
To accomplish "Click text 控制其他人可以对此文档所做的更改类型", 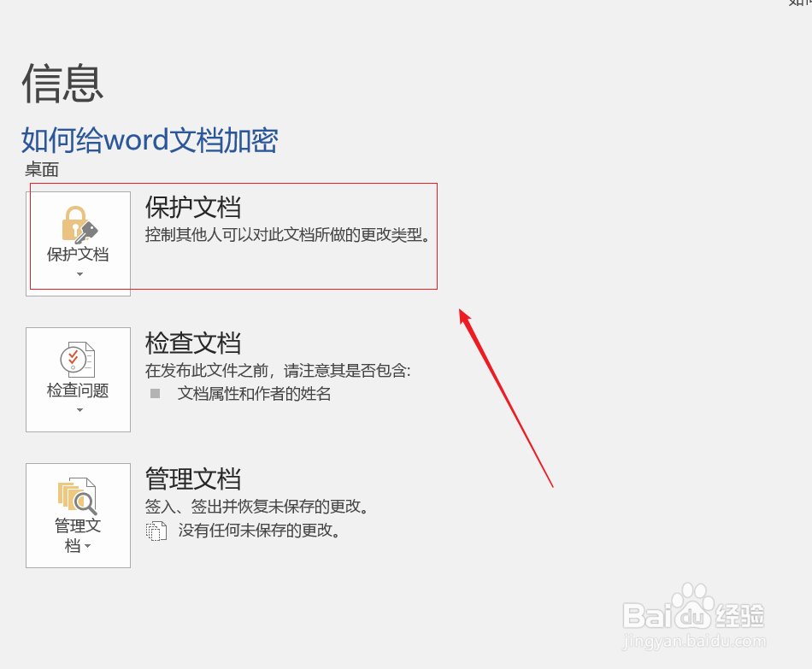I will pos(288,235).
